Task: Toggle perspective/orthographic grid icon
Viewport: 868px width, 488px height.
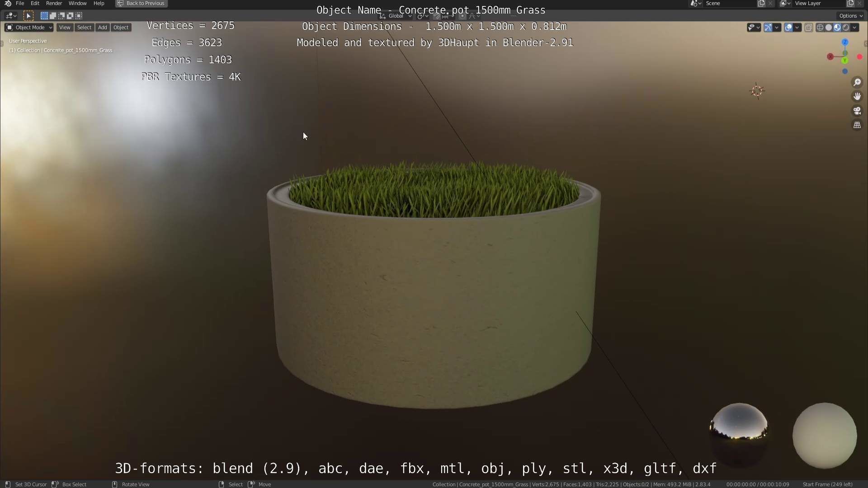Action: [857, 125]
